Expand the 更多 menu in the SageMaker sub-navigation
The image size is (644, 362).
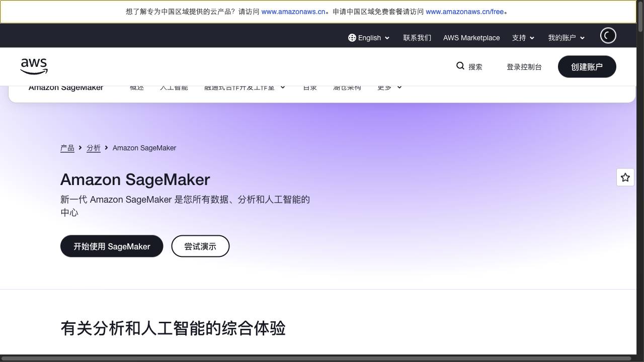click(x=389, y=88)
